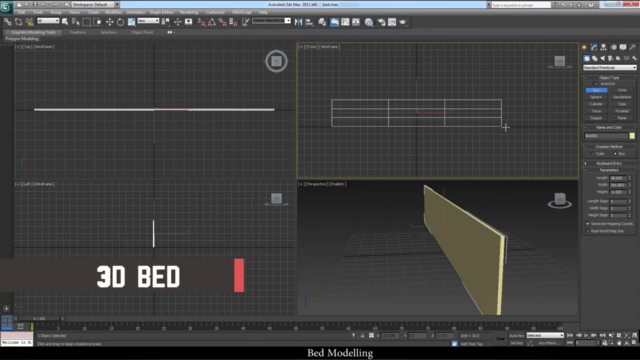Open Select by Name tool
Viewport: 640px width, 360px height.
coord(76,22)
